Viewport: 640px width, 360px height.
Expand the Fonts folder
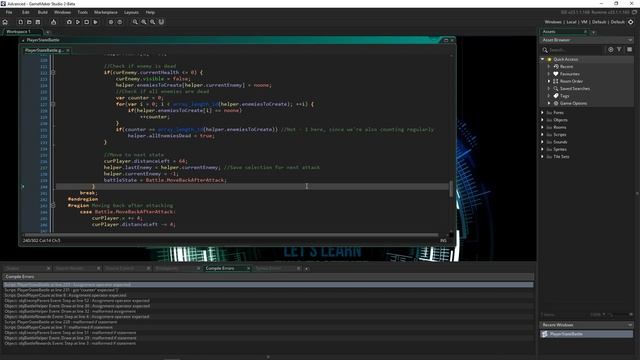pyautogui.click(x=542, y=113)
